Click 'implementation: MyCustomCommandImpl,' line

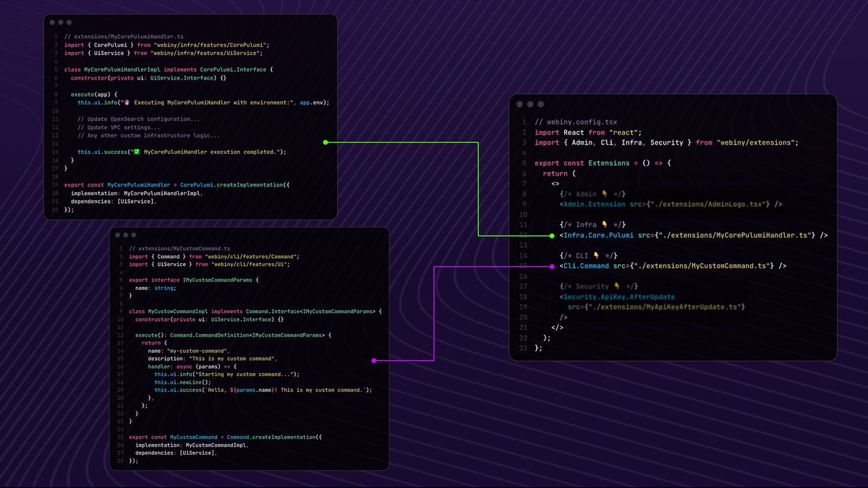[x=192, y=445]
